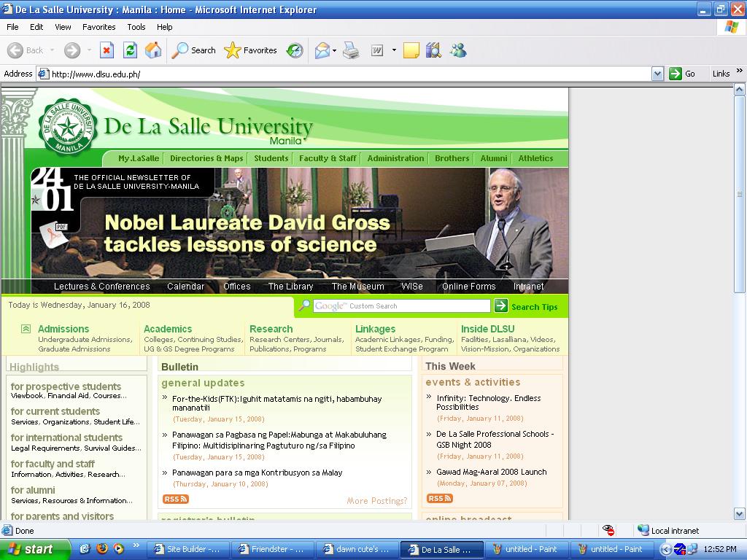Click the Mail envelope icon

click(322, 50)
